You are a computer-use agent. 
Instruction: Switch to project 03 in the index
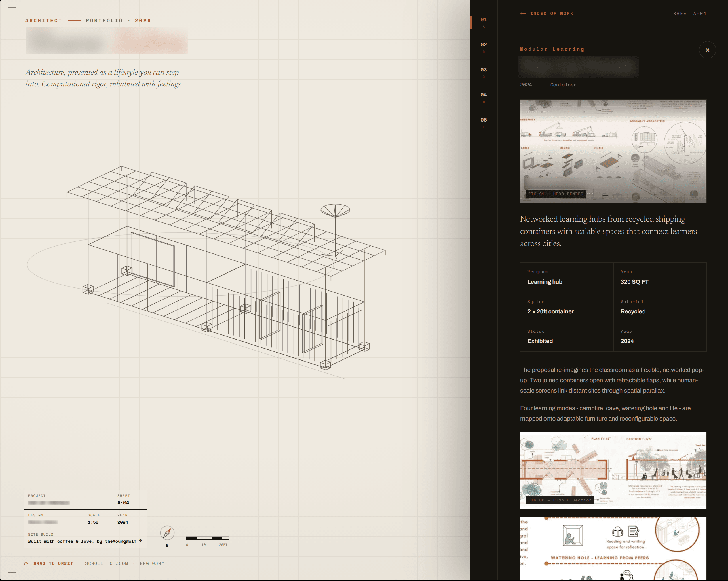[x=484, y=73]
